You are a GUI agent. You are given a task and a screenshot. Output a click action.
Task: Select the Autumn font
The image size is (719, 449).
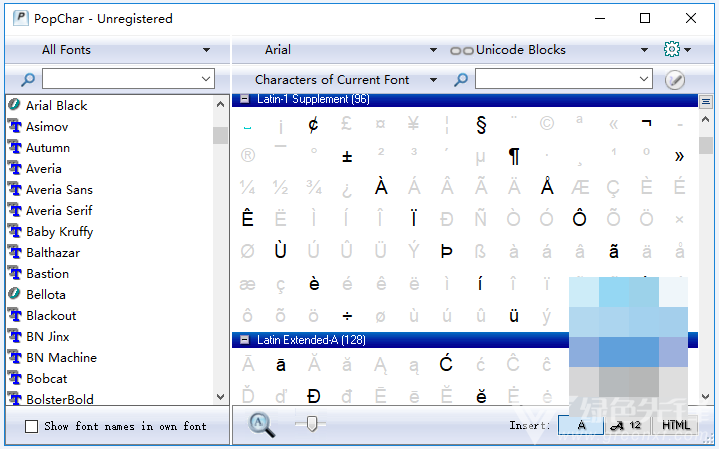pyautogui.click(x=48, y=148)
